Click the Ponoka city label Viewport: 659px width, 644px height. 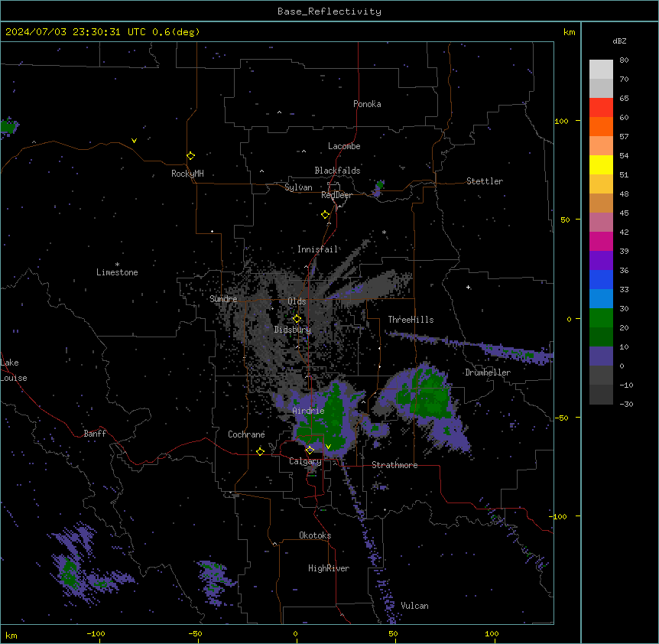(367, 104)
